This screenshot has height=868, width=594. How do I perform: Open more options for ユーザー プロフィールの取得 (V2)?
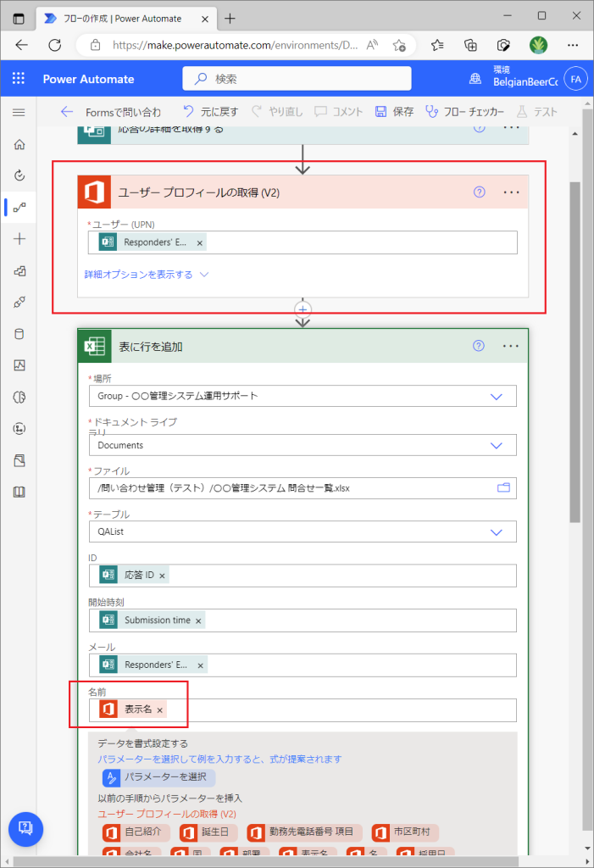(512, 192)
